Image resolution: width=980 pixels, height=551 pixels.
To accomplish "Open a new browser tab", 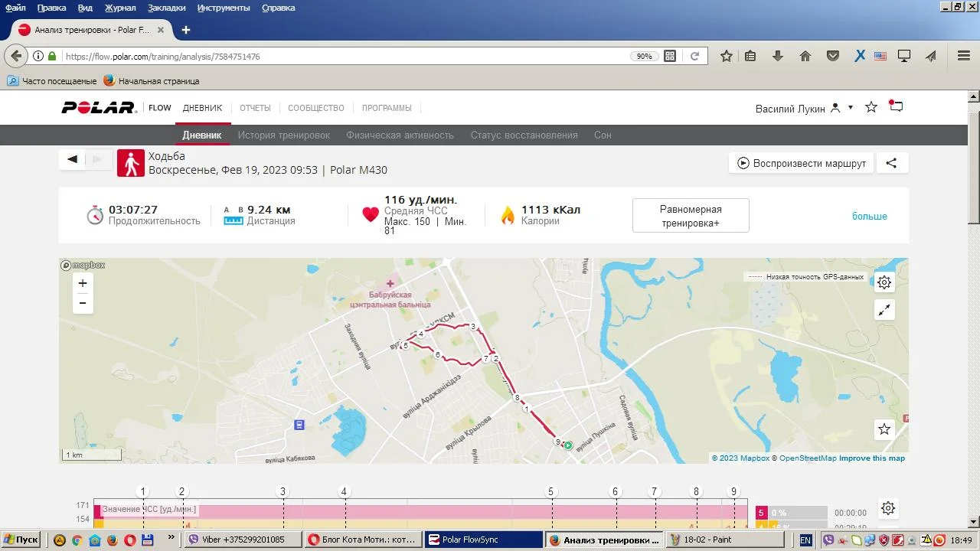I will pos(185,30).
